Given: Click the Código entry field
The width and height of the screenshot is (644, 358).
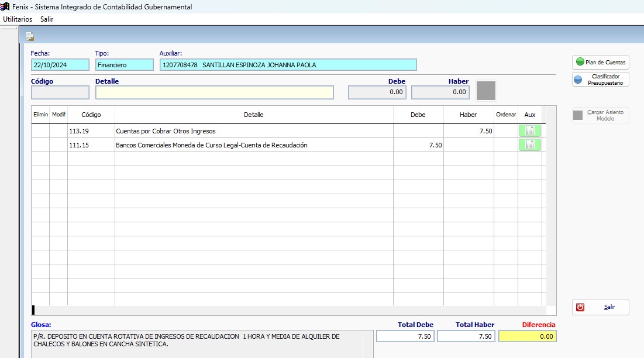Looking at the screenshot, I should (x=60, y=92).
